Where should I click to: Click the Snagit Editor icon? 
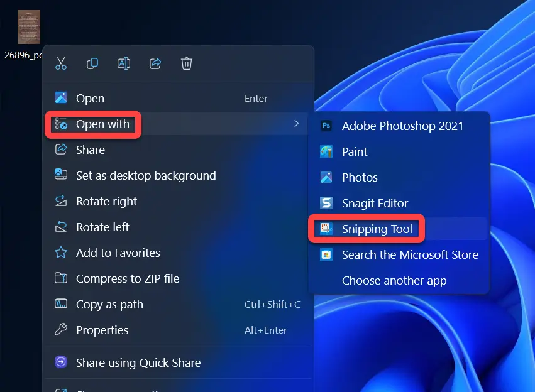point(326,203)
